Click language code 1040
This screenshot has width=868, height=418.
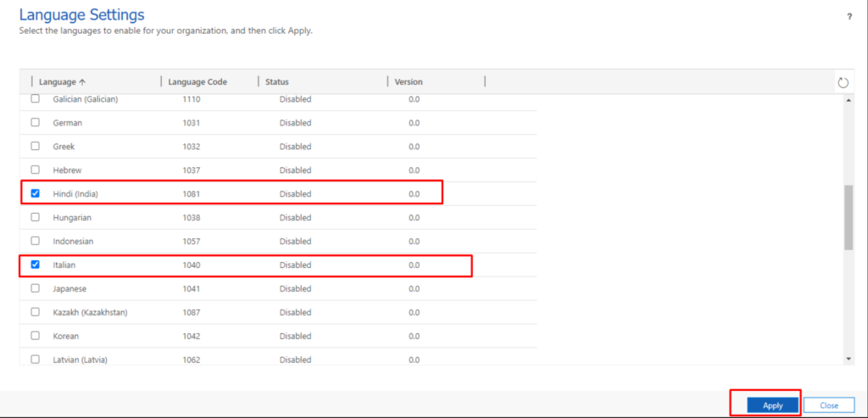tap(191, 265)
